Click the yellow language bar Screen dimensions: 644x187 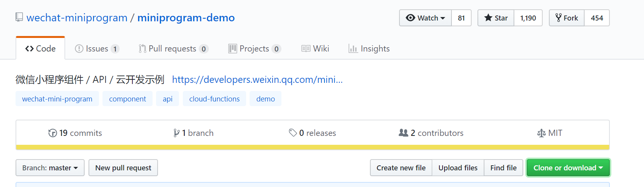tap(312, 147)
